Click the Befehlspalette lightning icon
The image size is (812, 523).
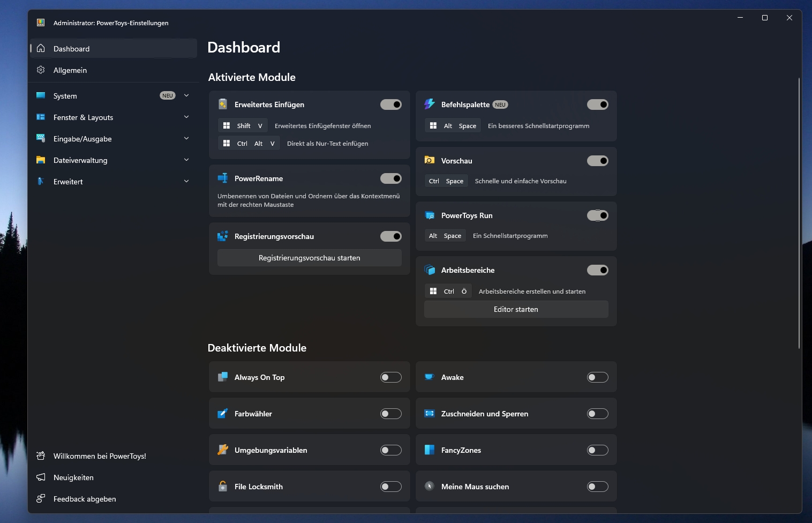pyautogui.click(x=430, y=104)
